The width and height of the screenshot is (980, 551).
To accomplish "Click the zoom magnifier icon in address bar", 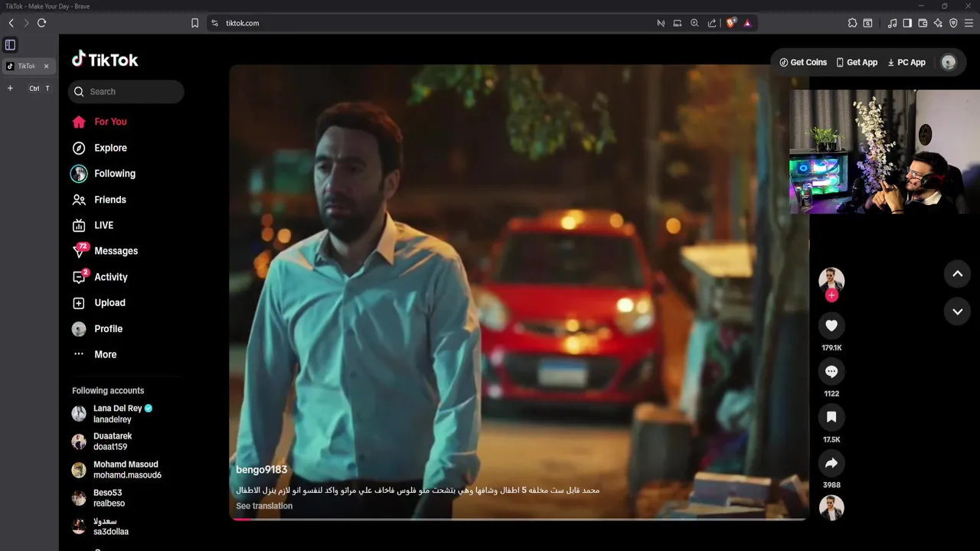I will 694,23.
